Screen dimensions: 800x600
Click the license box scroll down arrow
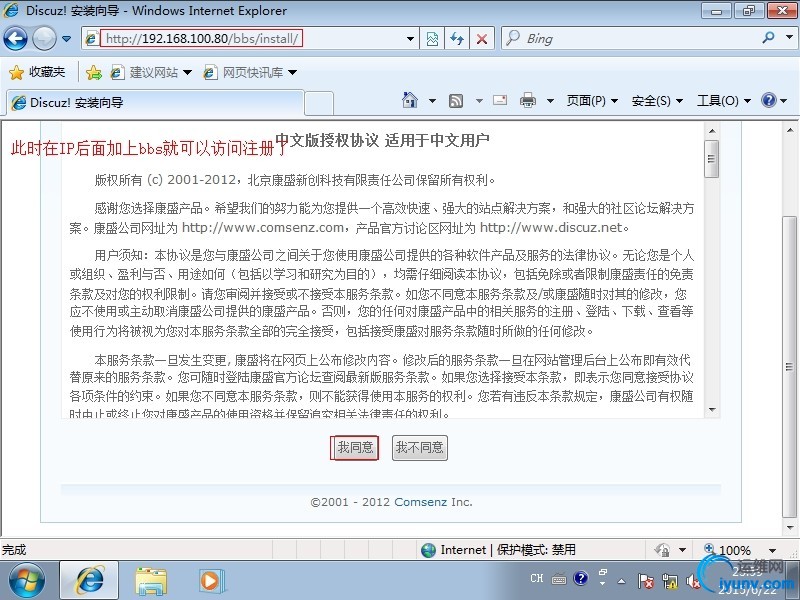coord(712,410)
